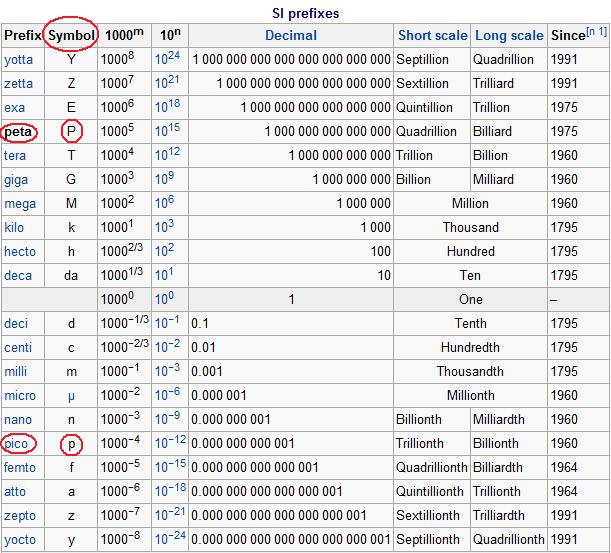Open the mega prefix link
This screenshot has height=553, width=611.
click(x=20, y=203)
